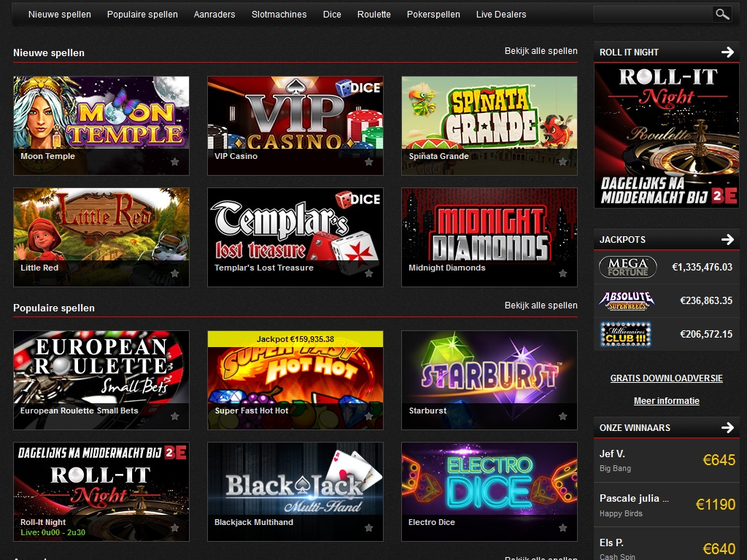Screen dimensions: 747x560
Task: Click the search magnifier icon
Action: [x=722, y=14]
